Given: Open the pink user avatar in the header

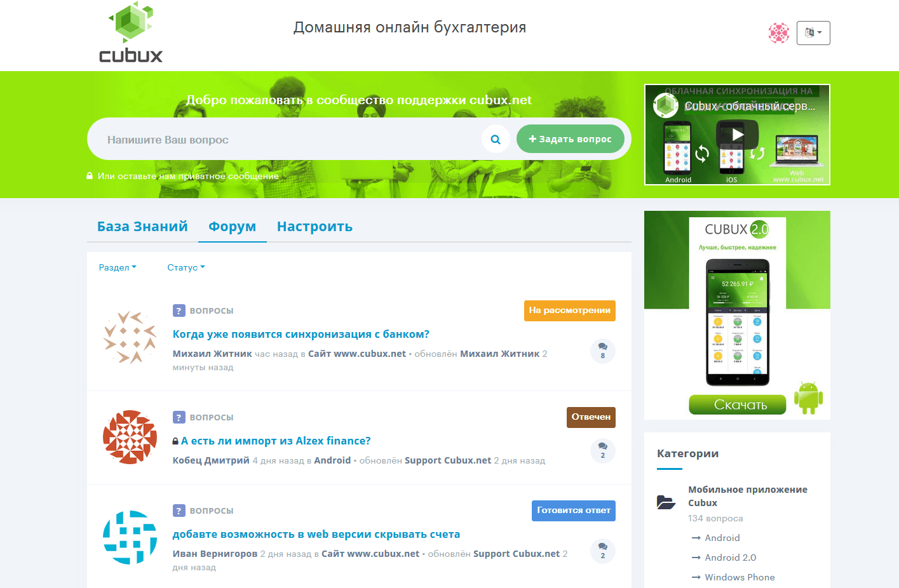Looking at the screenshot, I should (778, 33).
